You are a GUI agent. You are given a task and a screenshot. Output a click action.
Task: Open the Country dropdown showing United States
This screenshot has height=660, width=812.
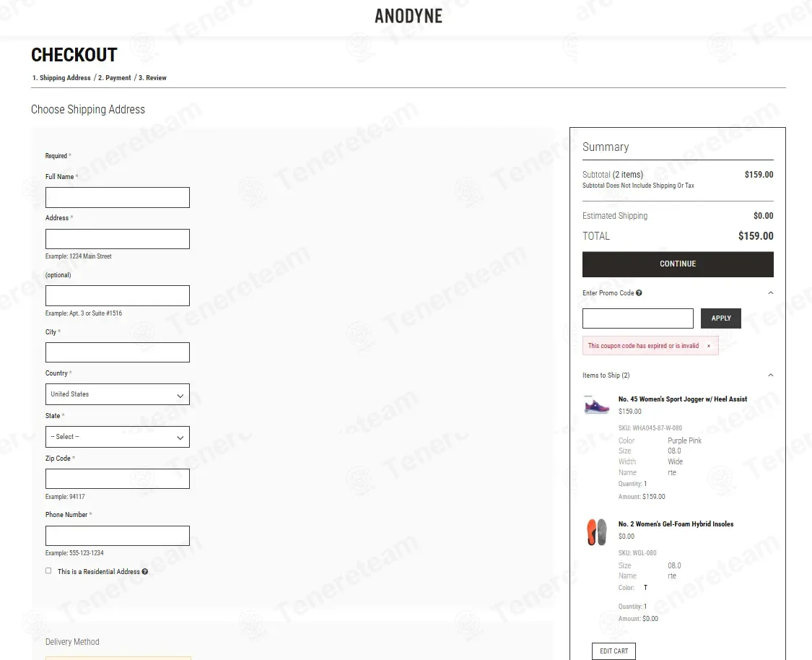point(118,394)
